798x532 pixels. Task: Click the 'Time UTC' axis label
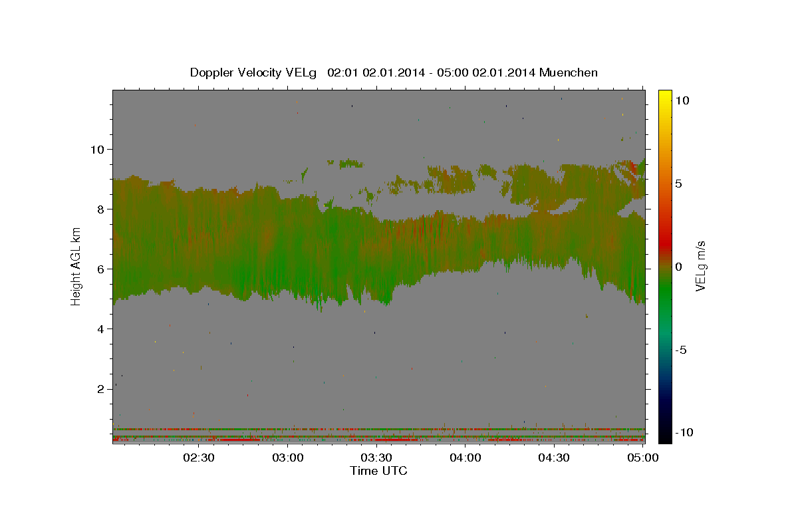click(378, 471)
